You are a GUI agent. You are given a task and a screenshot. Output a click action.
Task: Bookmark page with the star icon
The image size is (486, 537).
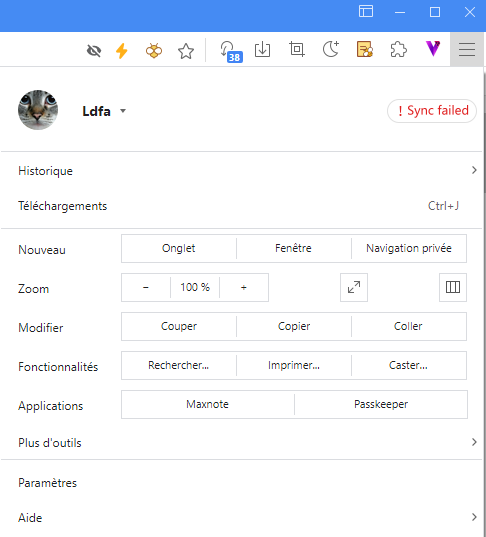click(x=186, y=51)
